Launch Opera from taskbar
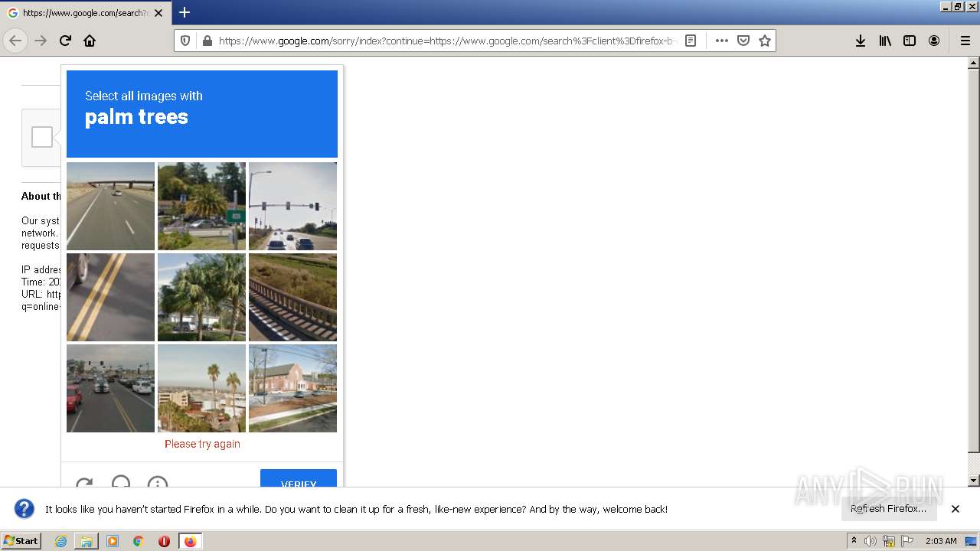This screenshot has width=980, height=551. [x=164, y=541]
